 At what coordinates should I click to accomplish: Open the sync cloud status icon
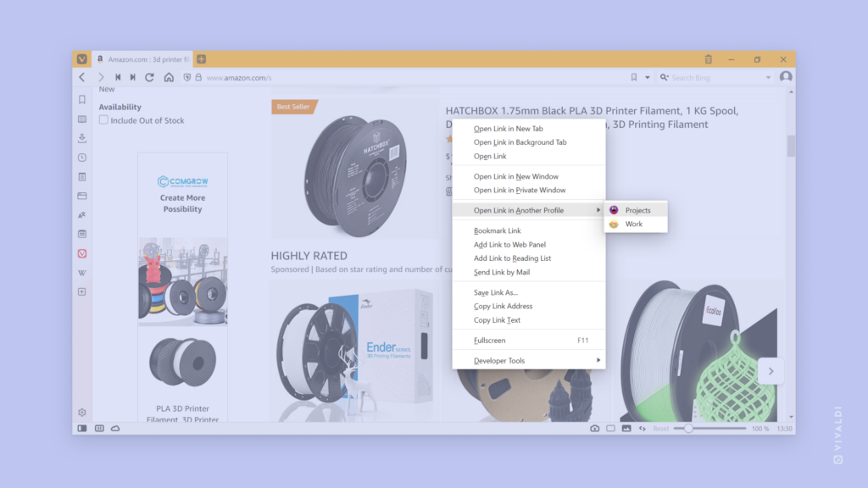(115, 428)
